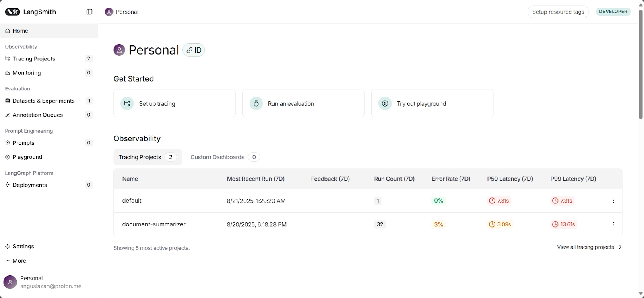Click the Feedback (7D) column header
This screenshot has height=298, width=644.
[330, 179]
